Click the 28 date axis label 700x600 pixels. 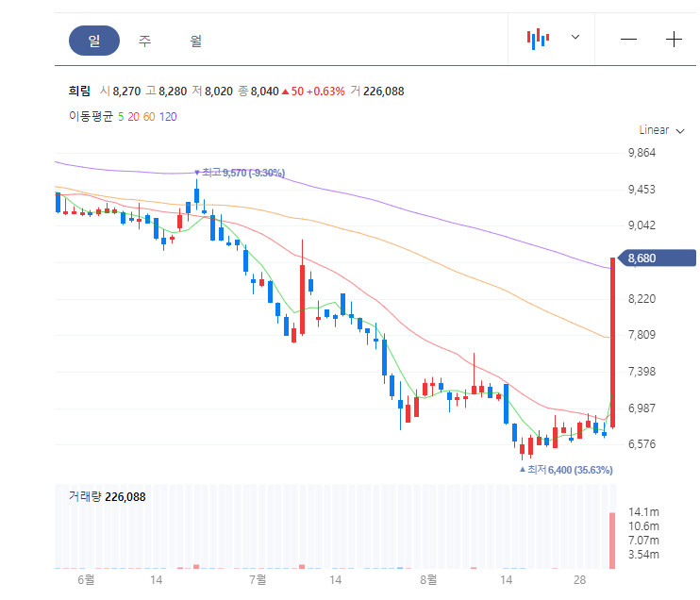pos(579,580)
